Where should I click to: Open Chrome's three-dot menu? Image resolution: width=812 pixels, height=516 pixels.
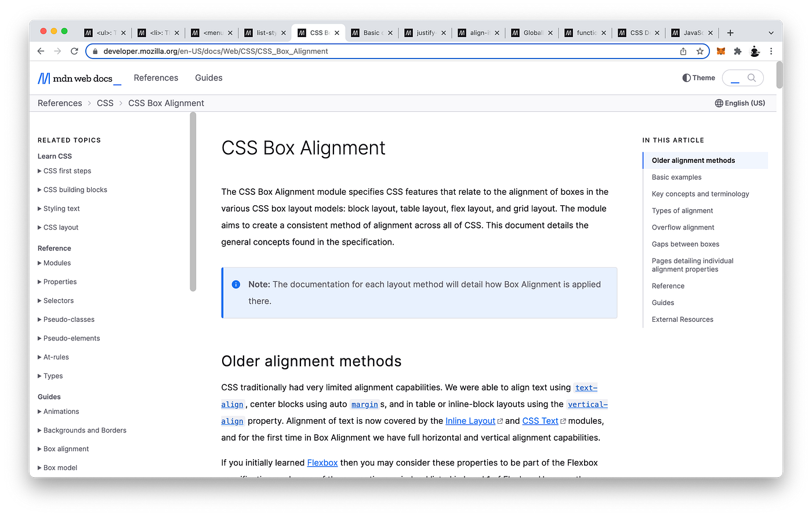click(771, 51)
